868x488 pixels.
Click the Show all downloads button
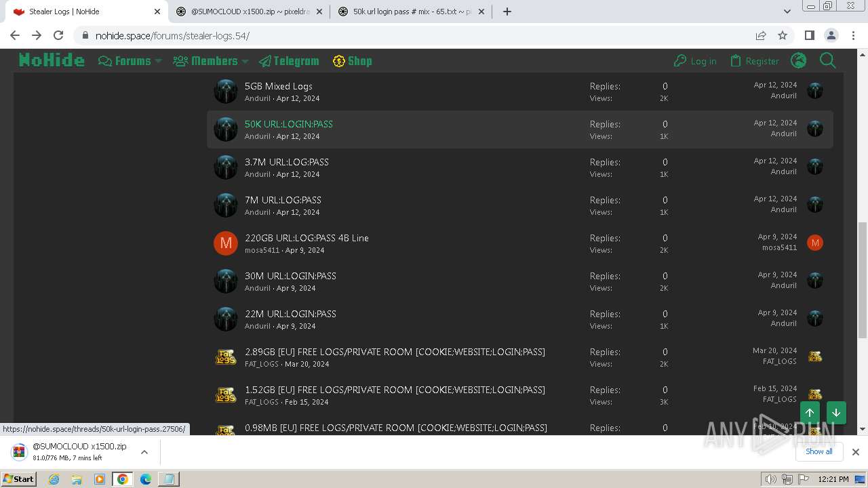click(819, 451)
